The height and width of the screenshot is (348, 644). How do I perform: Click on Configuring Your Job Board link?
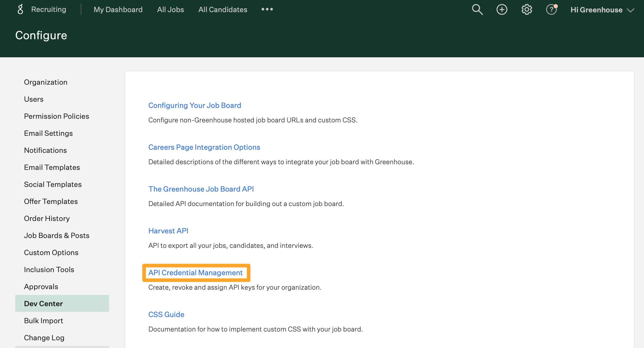coord(195,105)
